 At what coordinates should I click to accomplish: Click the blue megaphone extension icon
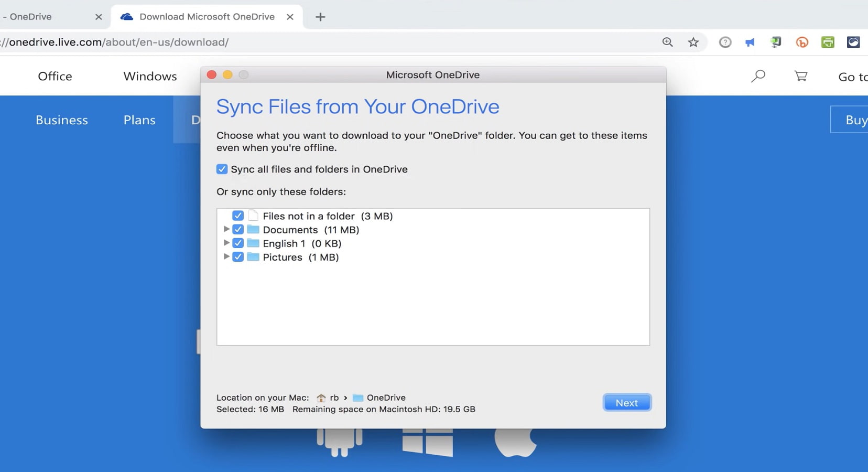click(750, 42)
